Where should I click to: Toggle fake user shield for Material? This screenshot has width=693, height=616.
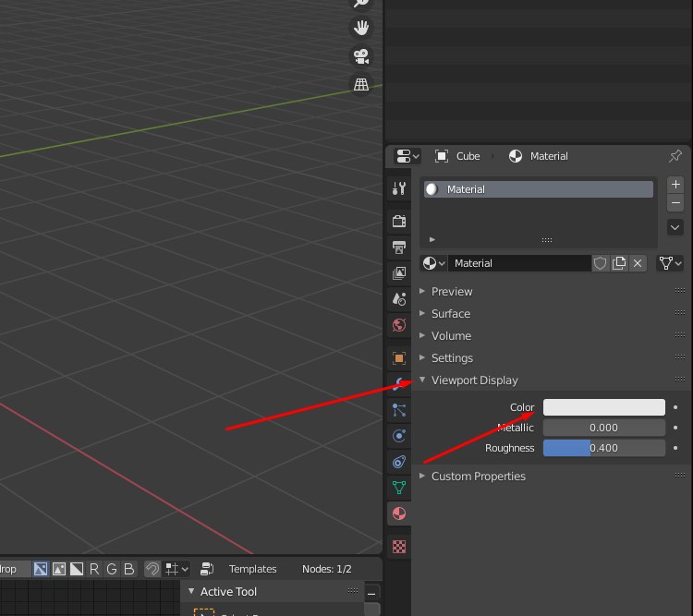point(600,263)
